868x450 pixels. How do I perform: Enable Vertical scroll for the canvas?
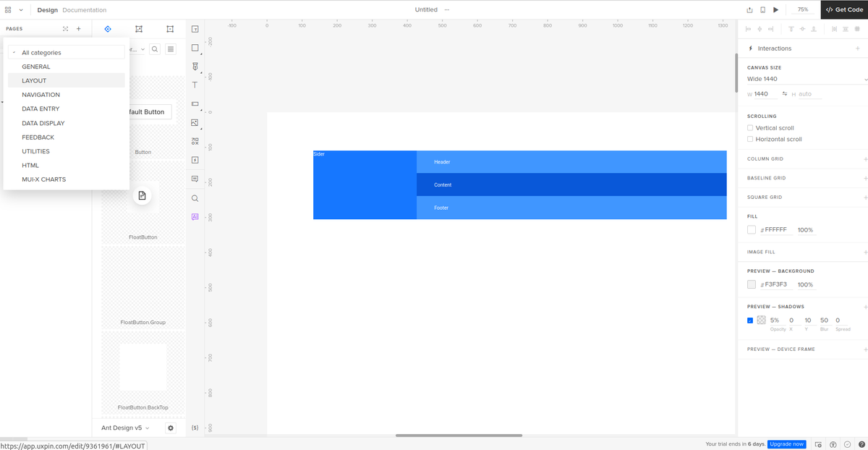(750, 127)
